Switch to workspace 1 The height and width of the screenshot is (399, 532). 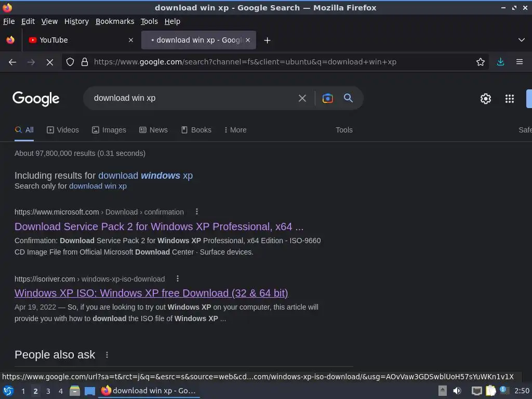23,391
